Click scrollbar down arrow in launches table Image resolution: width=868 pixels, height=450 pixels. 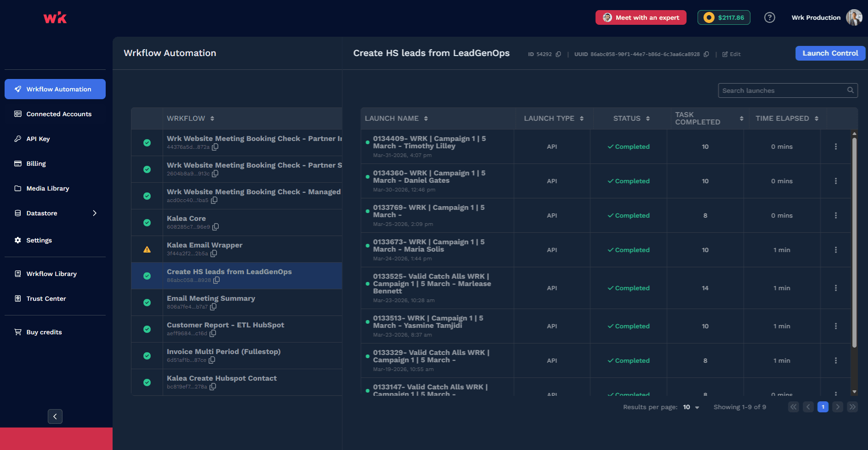tap(854, 392)
